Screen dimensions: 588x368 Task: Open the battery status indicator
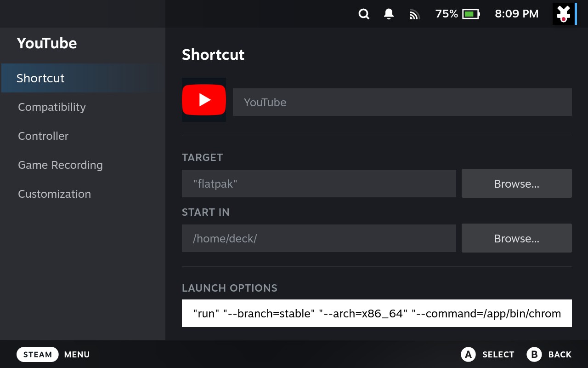[471, 14]
